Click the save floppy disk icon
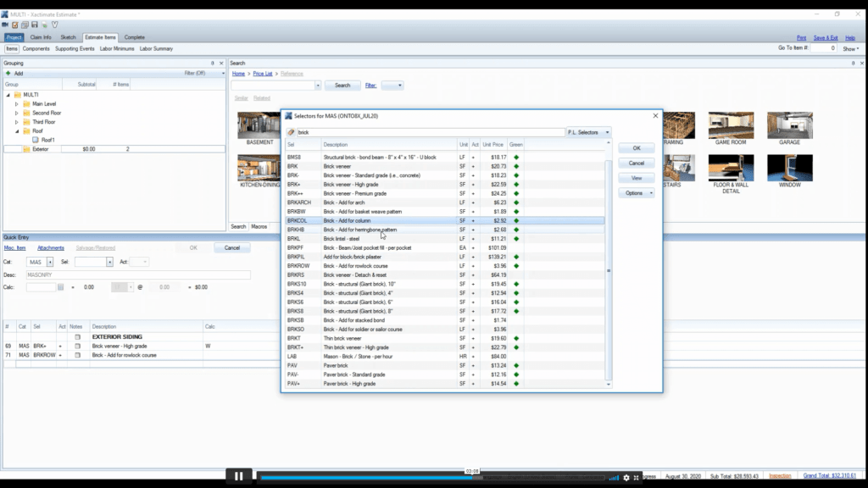The height and width of the screenshot is (488, 868). click(x=34, y=25)
